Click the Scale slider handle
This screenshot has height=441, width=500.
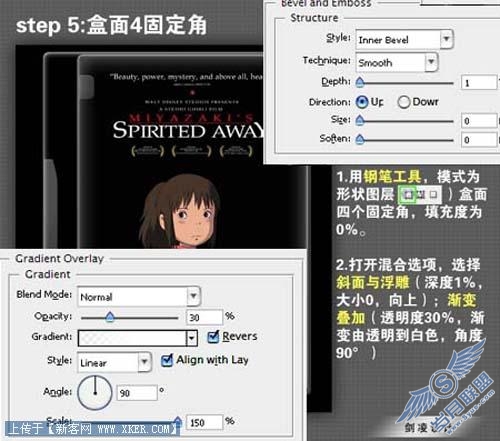[x=178, y=421]
